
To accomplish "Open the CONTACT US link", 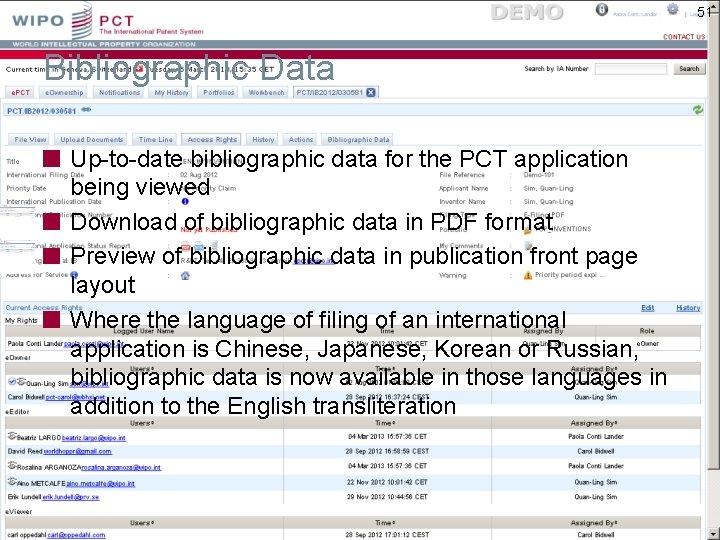I will click(684, 37).
